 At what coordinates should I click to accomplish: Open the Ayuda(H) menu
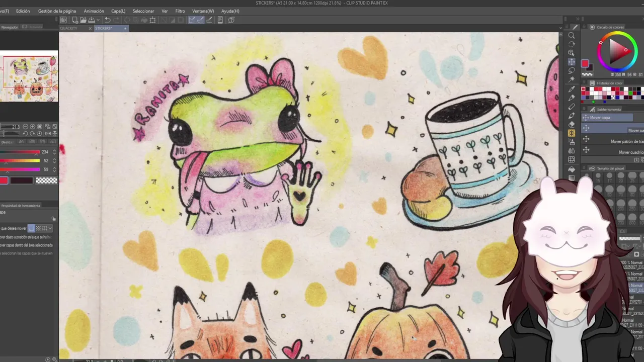230,11
